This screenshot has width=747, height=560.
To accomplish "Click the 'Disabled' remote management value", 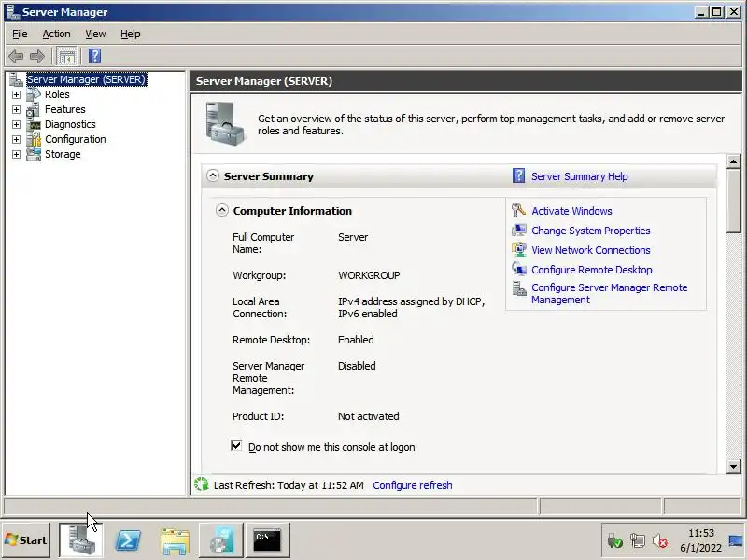I will point(357,366).
